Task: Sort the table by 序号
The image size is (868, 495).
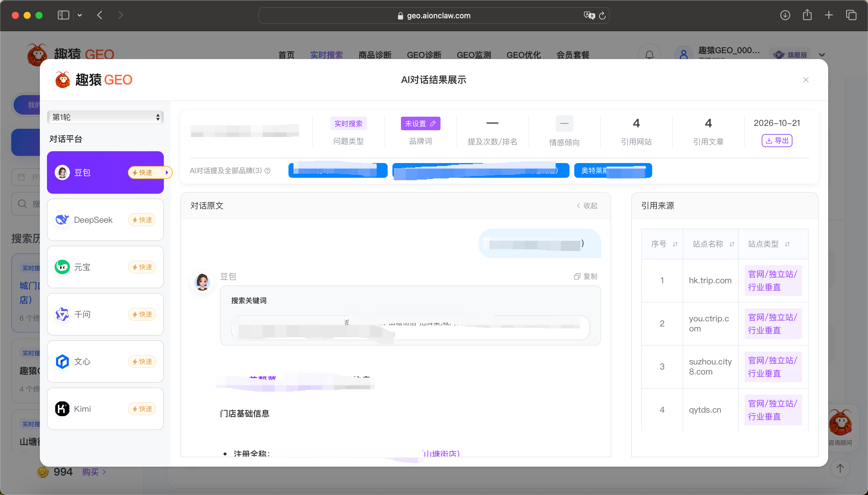Action: (x=675, y=244)
